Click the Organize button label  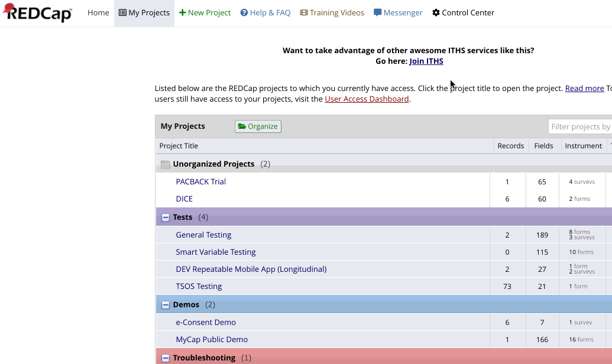[x=263, y=126]
